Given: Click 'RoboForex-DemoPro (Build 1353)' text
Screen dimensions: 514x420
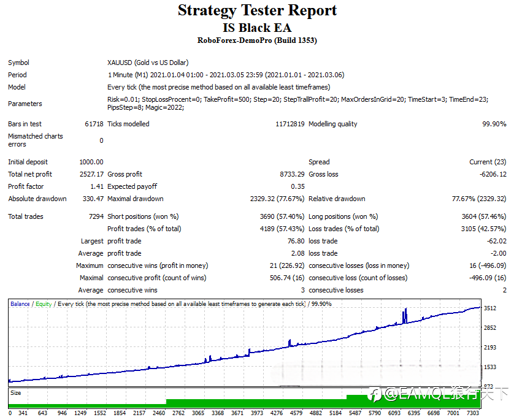Looking at the screenshot, I should click(x=257, y=40).
